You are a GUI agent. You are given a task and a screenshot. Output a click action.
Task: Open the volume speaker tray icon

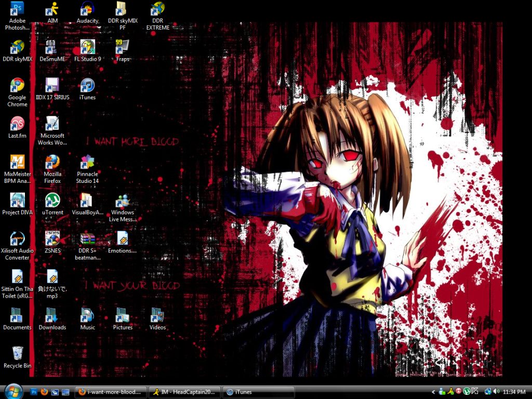(497, 392)
